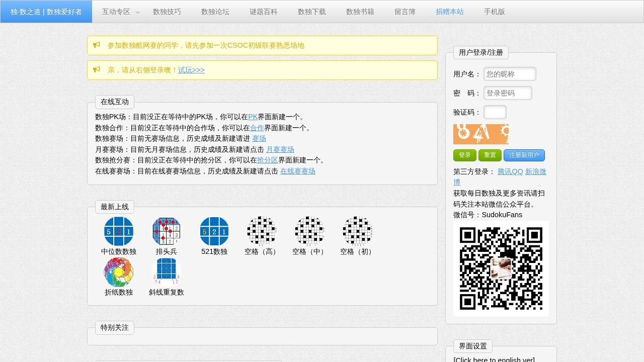Open the 中位数数独 puzzle icon
The height and width of the screenshot is (362, 644).
(x=119, y=231)
